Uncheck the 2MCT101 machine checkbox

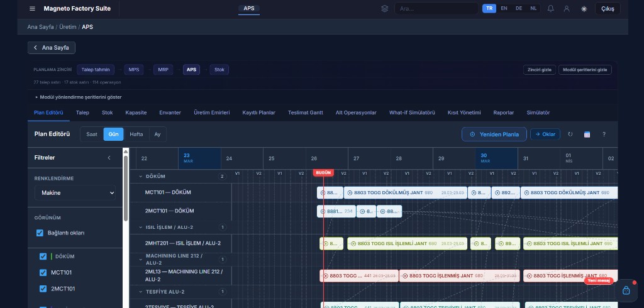click(43, 289)
